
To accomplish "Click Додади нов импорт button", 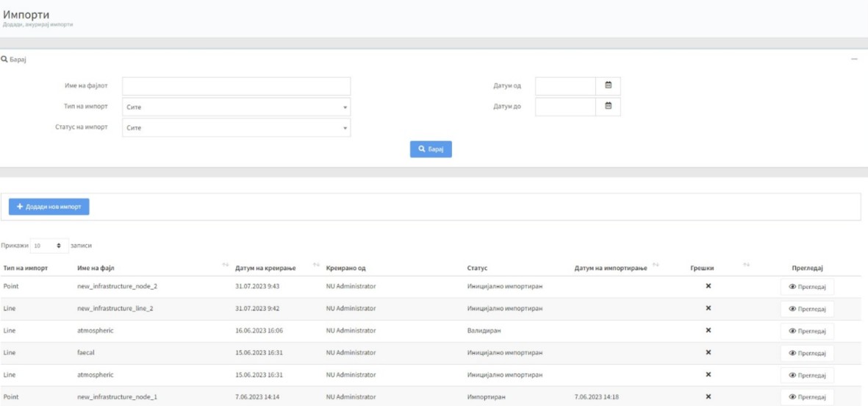I will [49, 207].
